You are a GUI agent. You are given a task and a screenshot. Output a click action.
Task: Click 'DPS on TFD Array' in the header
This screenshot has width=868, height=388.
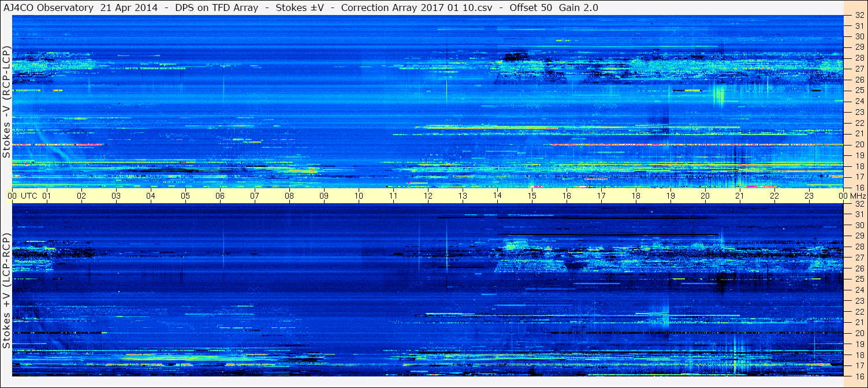pos(217,8)
